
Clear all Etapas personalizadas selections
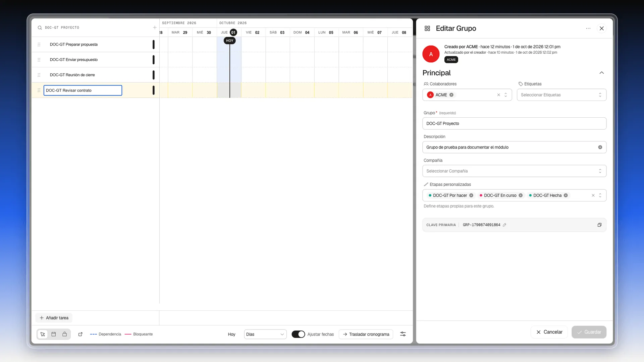593,195
